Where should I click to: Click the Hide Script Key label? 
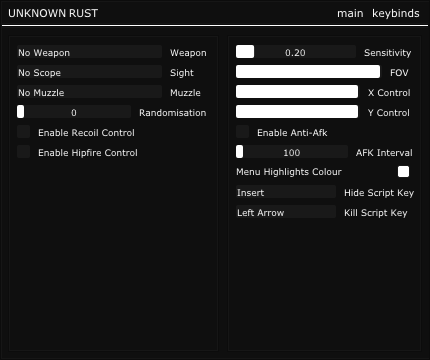click(379, 193)
